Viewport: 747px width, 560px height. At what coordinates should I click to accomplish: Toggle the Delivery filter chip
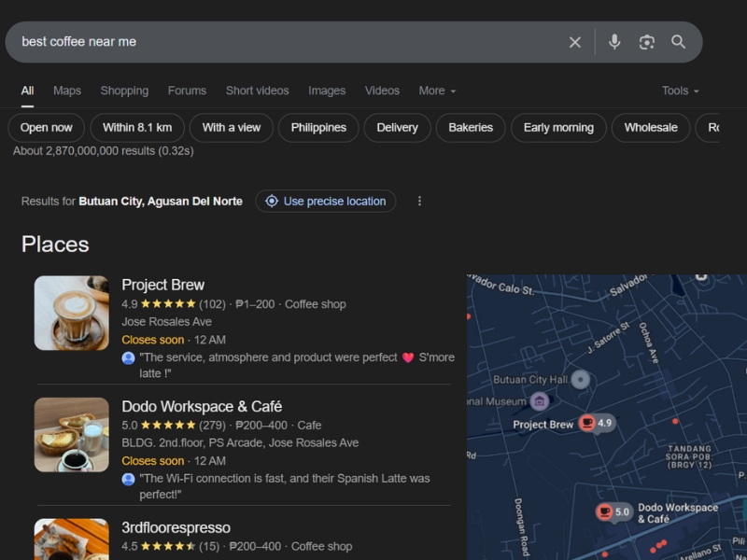pyautogui.click(x=396, y=127)
